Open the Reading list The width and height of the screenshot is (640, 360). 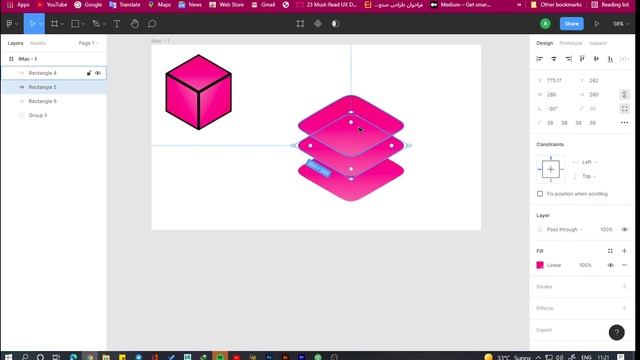click(x=610, y=5)
